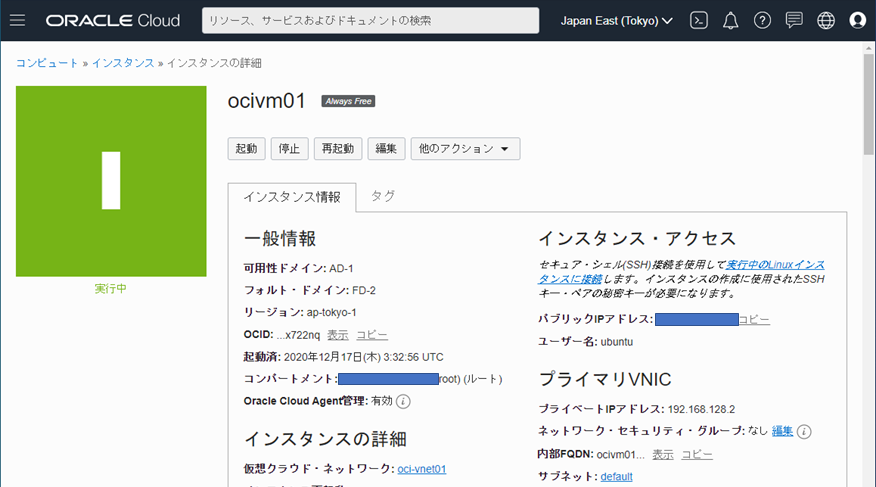
Task: Select the FD-2 fault domain value
Action: pyautogui.click(x=364, y=290)
